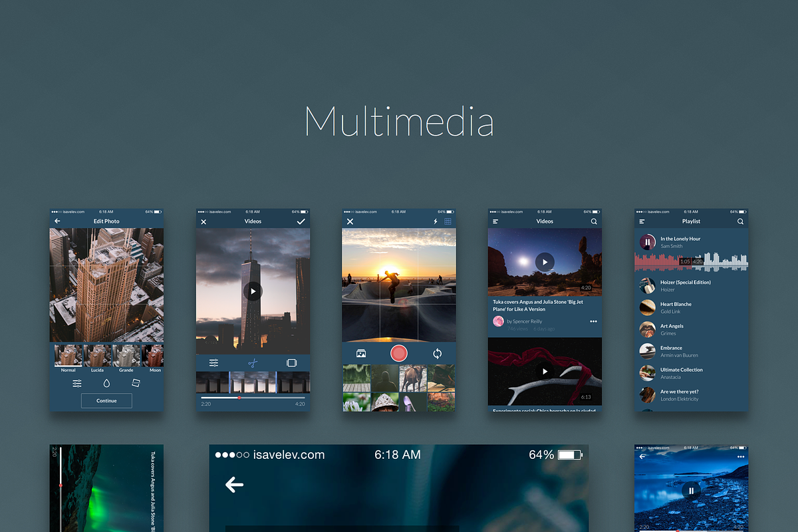The image size is (798, 532).
Task: Open the hamburger menu on the Playlist screen
Action: [642, 221]
